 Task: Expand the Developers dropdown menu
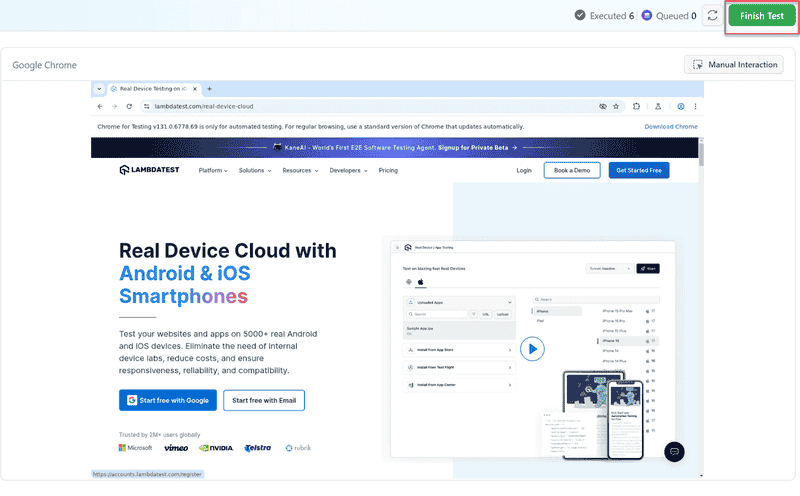[x=348, y=171]
